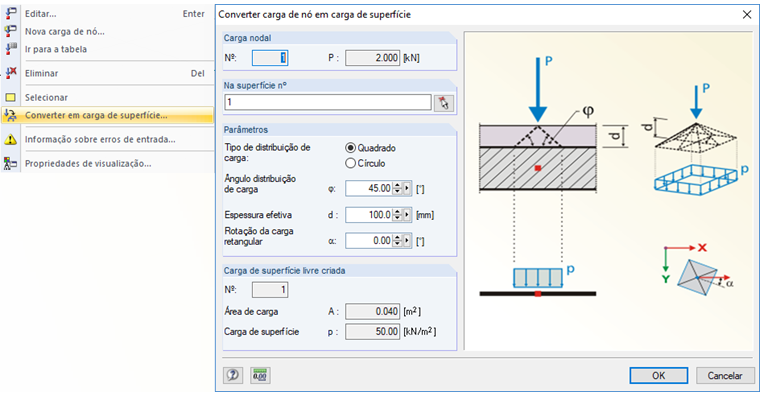Increase load distribution angle φ
The width and height of the screenshot is (760, 396).
[x=397, y=186]
